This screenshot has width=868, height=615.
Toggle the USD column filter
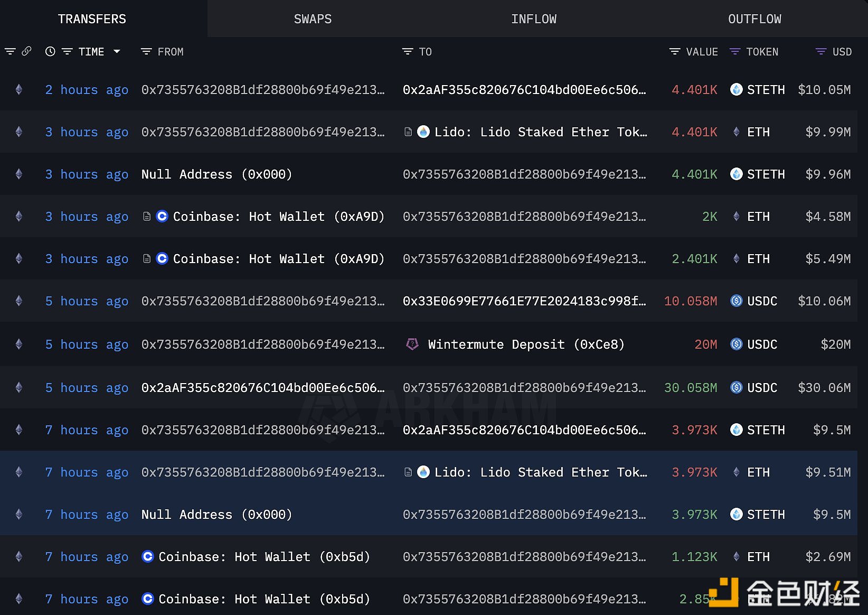point(821,52)
